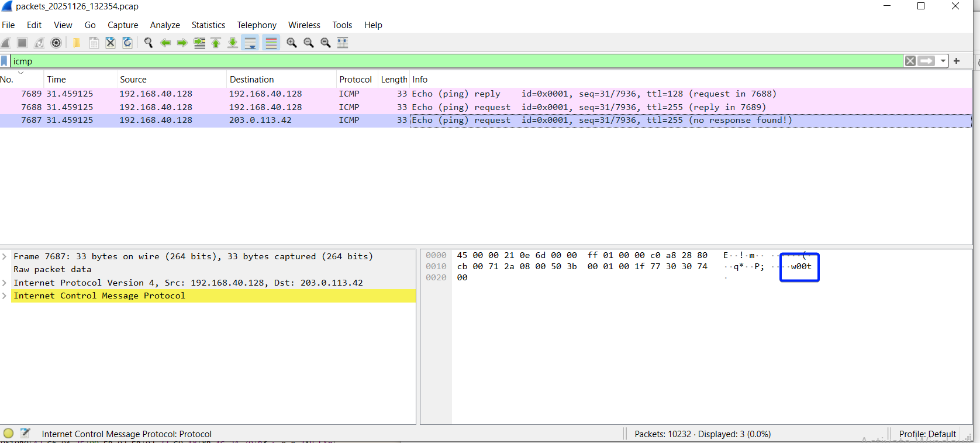The width and height of the screenshot is (980, 443).
Task: Open the Analyze menu
Action: tap(165, 25)
